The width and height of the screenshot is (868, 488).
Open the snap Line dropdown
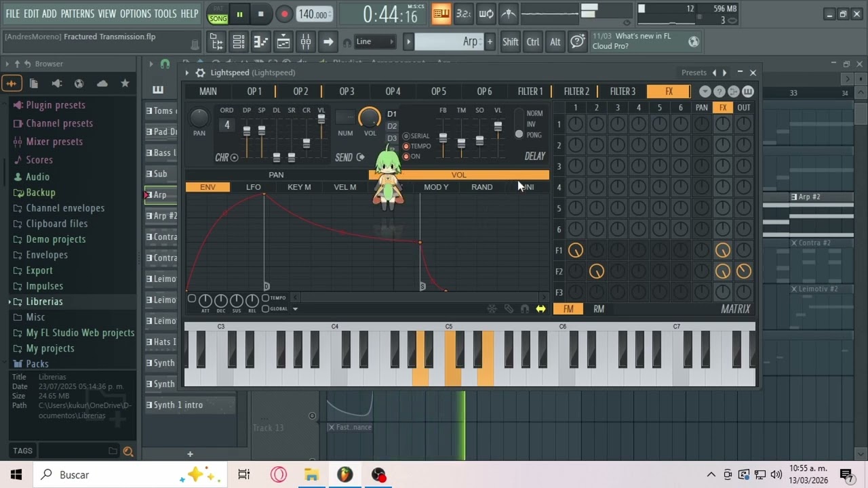pyautogui.click(x=375, y=42)
